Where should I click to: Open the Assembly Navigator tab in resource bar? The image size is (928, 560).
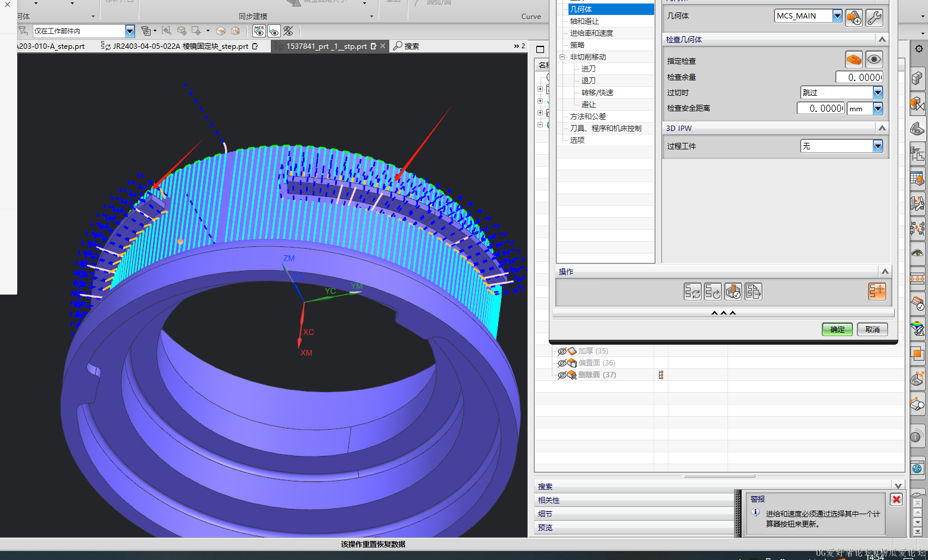tap(917, 79)
